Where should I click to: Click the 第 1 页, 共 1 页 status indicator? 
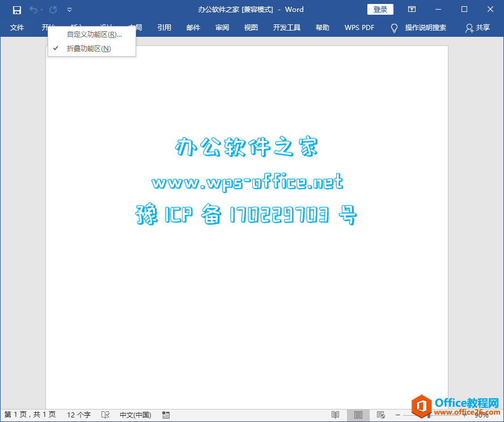(x=30, y=415)
